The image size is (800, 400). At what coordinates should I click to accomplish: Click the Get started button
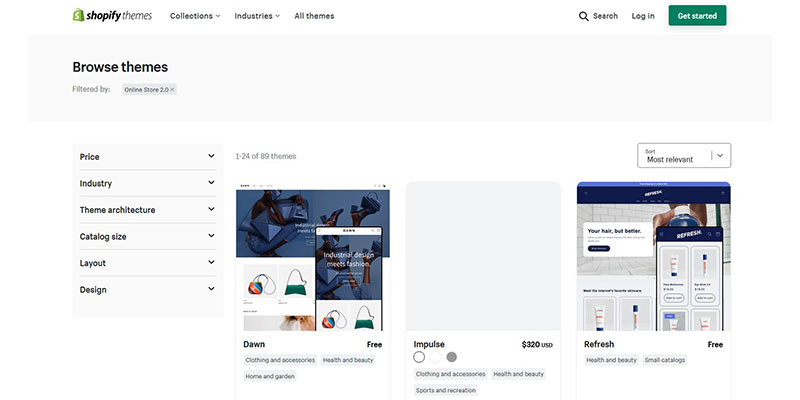(697, 16)
